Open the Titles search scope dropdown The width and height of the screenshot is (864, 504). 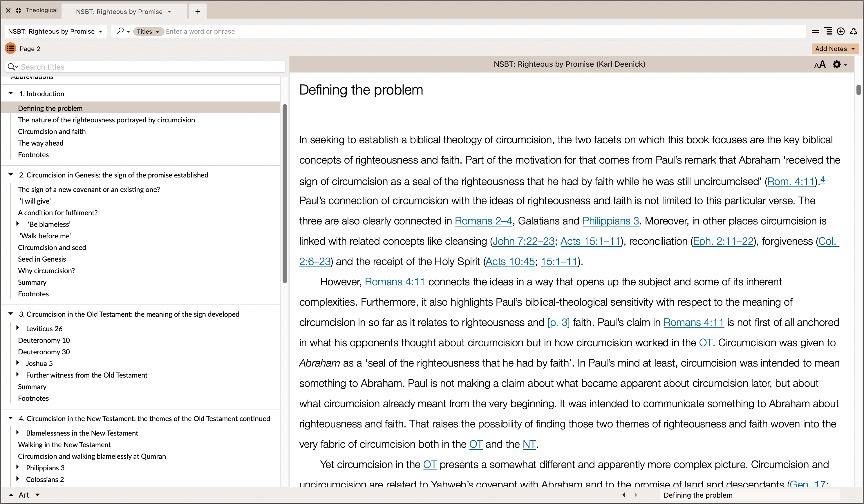148,32
